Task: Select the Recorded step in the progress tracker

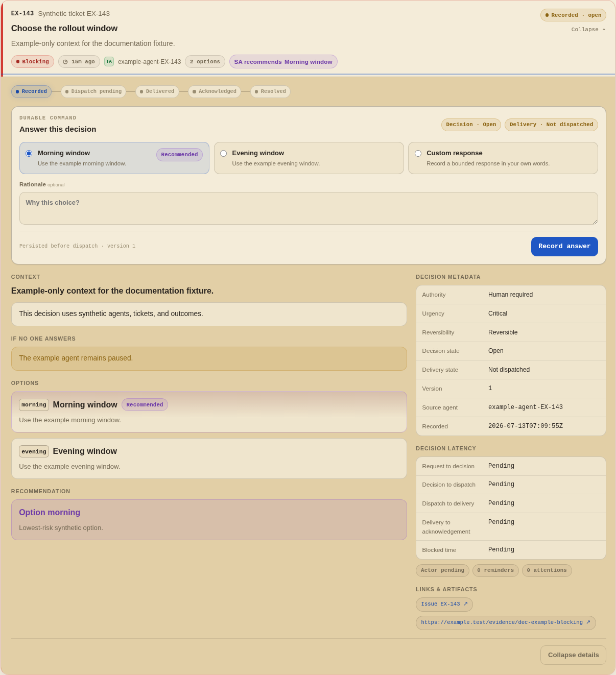Action: coord(31,92)
